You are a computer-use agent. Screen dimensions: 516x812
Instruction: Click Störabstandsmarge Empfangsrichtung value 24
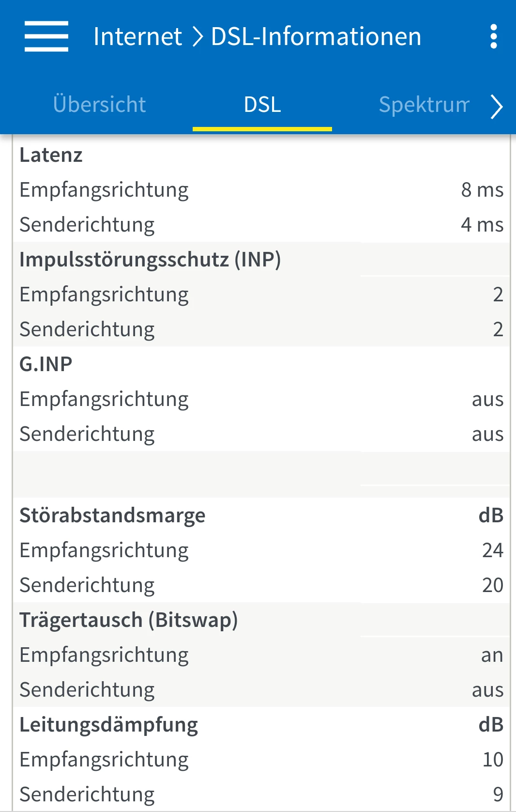(x=493, y=550)
